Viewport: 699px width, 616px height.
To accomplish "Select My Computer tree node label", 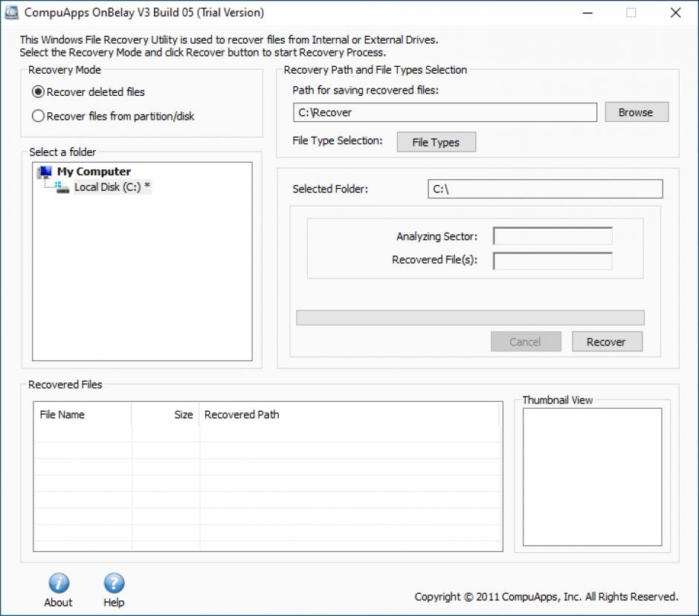I will click(x=94, y=172).
